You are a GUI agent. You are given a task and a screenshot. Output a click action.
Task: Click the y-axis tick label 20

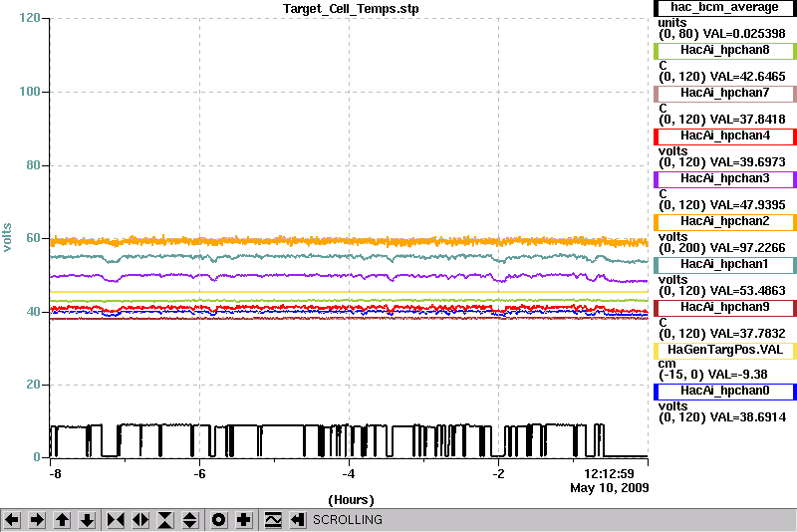click(x=33, y=385)
